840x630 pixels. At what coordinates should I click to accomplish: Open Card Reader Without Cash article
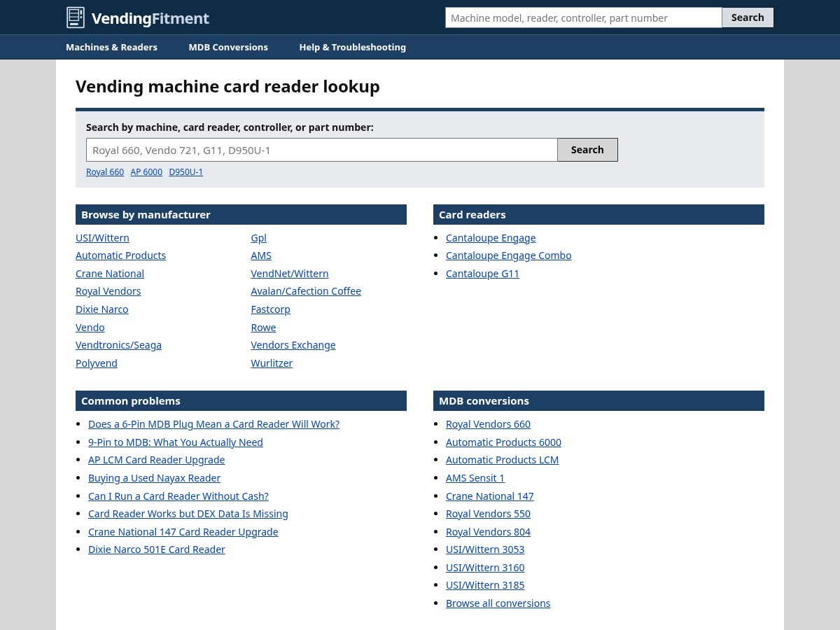click(178, 496)
